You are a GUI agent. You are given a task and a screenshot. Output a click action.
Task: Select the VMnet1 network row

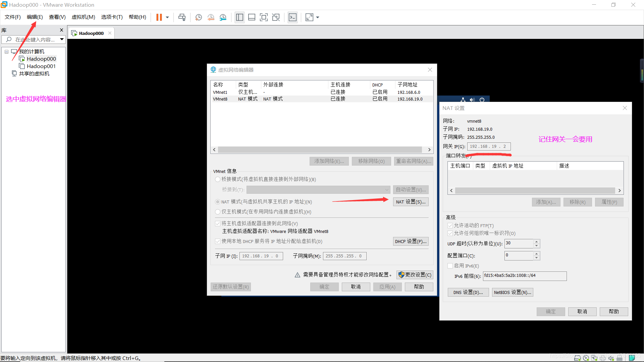click(321, 92)
